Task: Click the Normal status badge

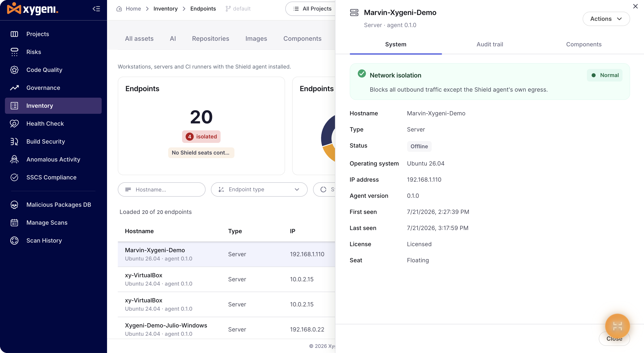Action: click(605, 75)
